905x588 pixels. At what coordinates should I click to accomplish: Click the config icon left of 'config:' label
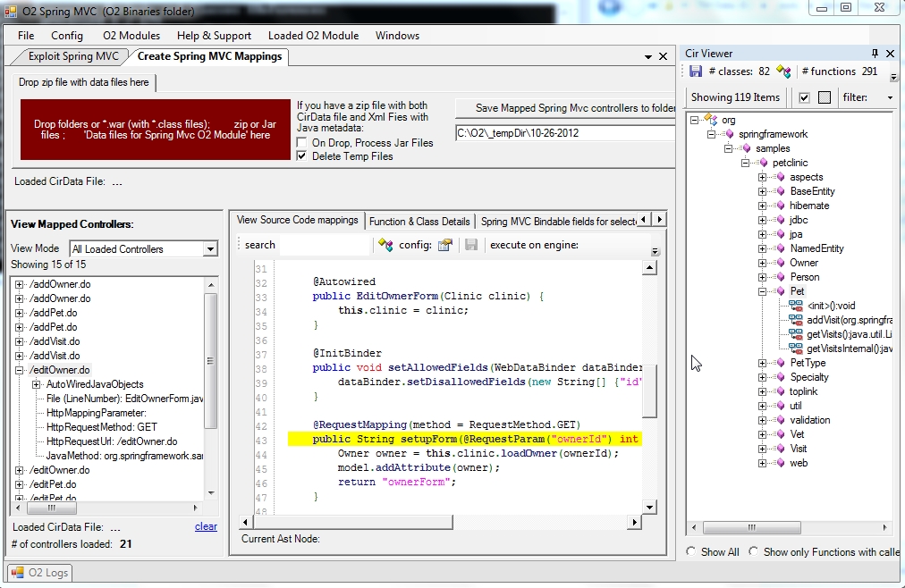[385, 245]
